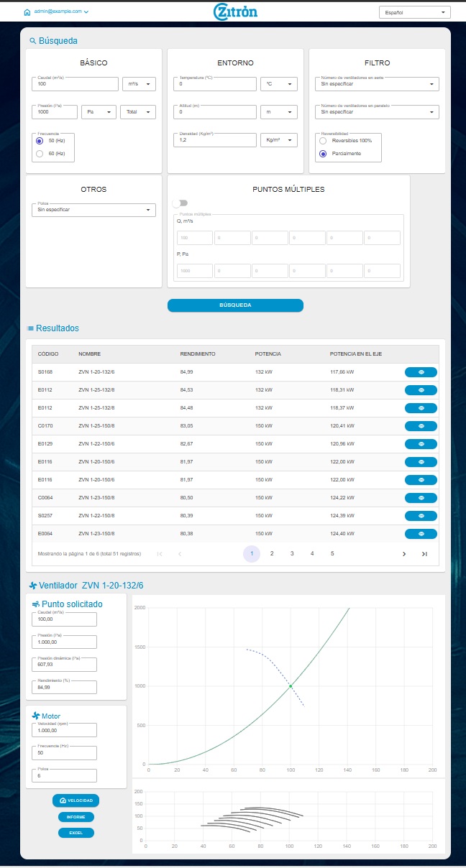Click the Presión dinámica field showing 607,93

(x=64, y=665)
